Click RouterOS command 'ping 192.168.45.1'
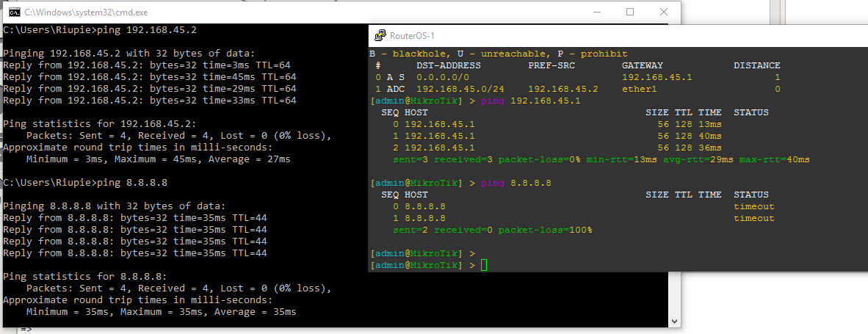This screenshot has width=868, height=334. click(x=530, y=101)
